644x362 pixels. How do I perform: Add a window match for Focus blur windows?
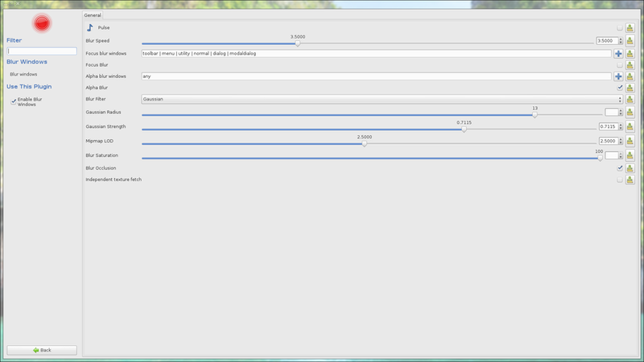pos(618,53)
